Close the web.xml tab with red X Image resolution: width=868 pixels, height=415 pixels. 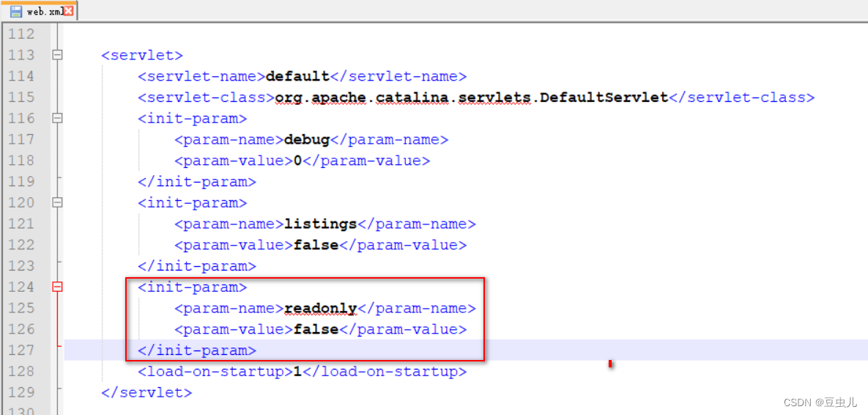(x=69, y=11)
